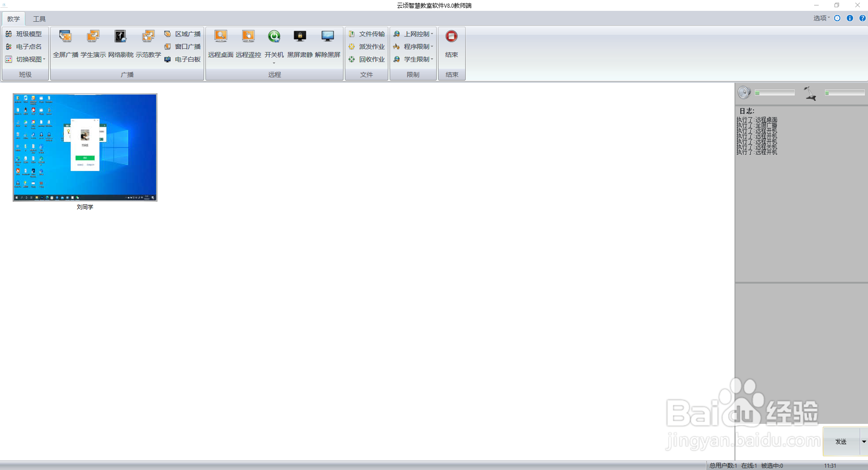Viewport: 868px width, 470px height.
Task: Expand the arrow under 开关机
Action: point(274,63)
